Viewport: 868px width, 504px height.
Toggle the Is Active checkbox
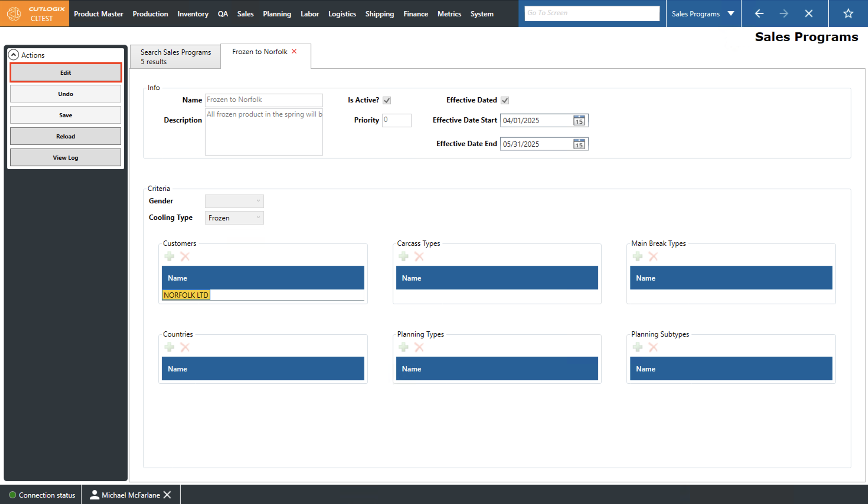[387, 100]
